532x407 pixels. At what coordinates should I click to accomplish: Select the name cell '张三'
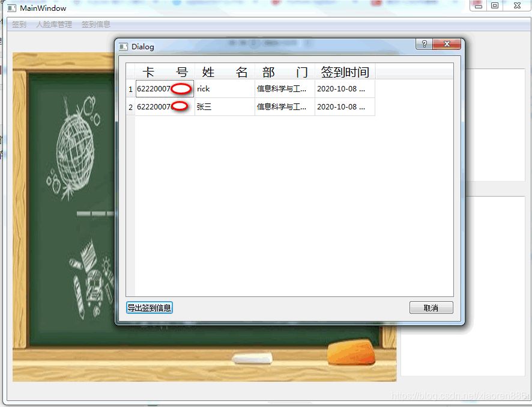tap(225, 107)
